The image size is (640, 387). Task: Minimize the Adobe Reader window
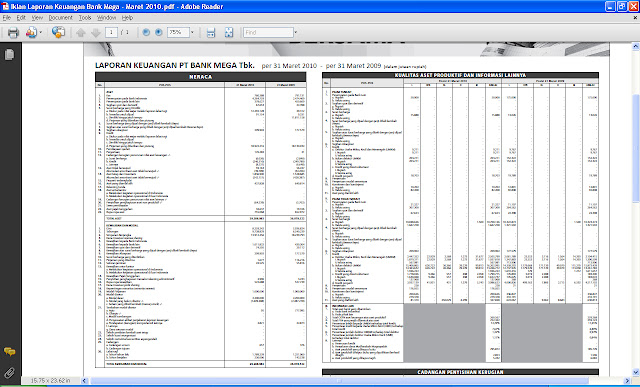tap(610, 6)
